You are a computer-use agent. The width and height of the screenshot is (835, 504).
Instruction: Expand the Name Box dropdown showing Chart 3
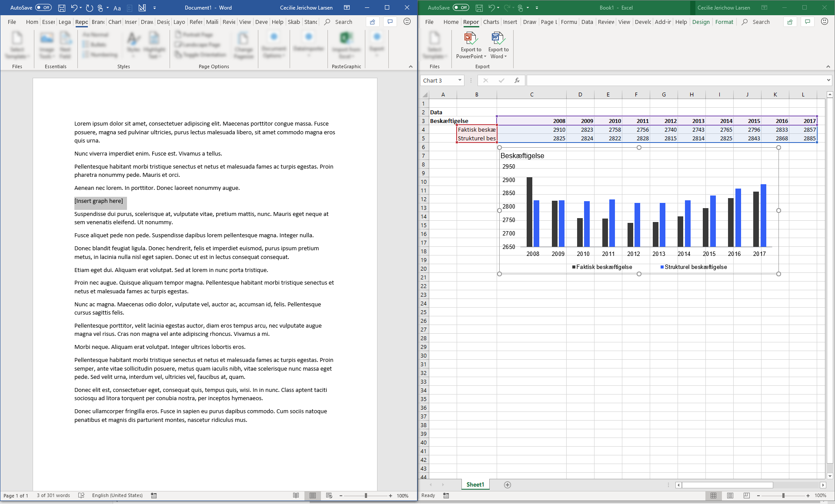point(460,80)
